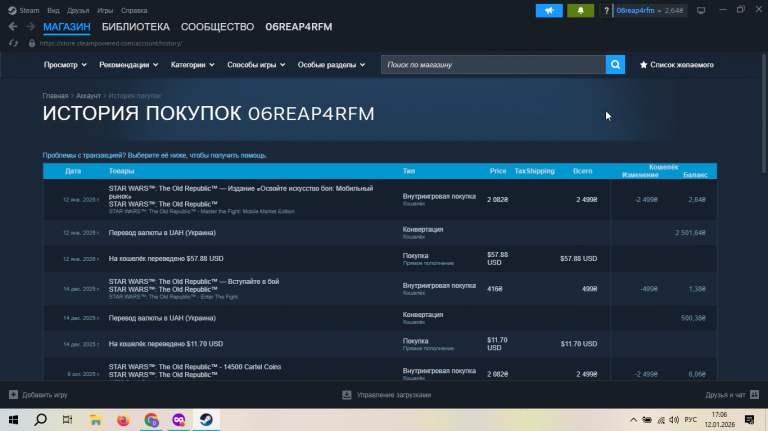Image resolution: width=768 pixels, height=431 pixels.
Task: Open the Игры menu
Action: [105, 10]
